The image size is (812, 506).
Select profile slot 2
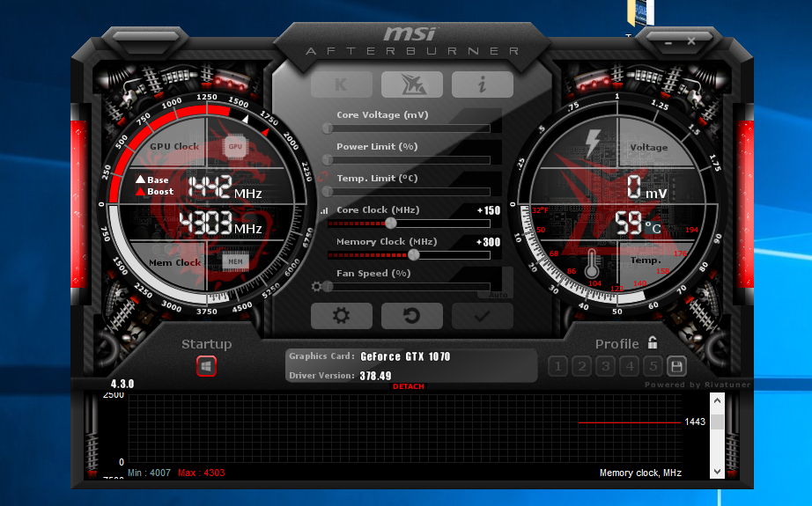[581, 367]
